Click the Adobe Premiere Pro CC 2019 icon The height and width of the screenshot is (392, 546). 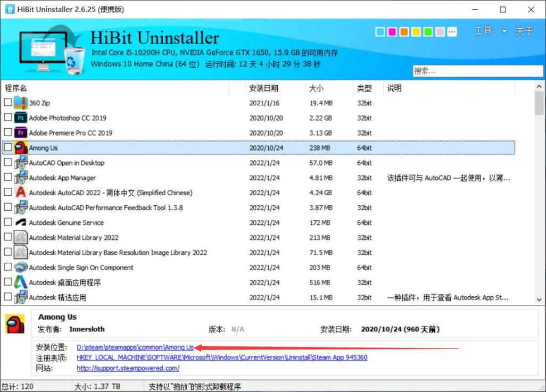tap(21, 132)
